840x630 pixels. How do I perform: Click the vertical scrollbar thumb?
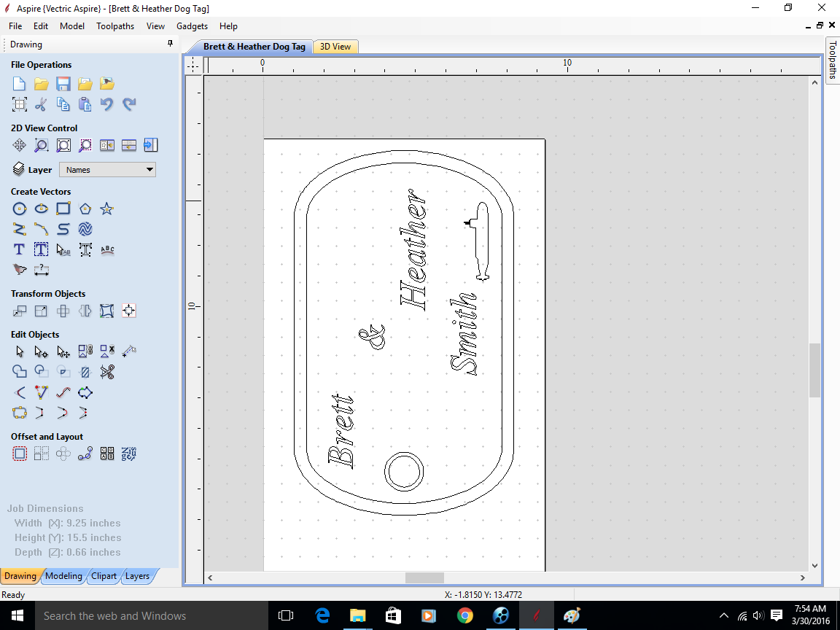(x=814, y=370)
